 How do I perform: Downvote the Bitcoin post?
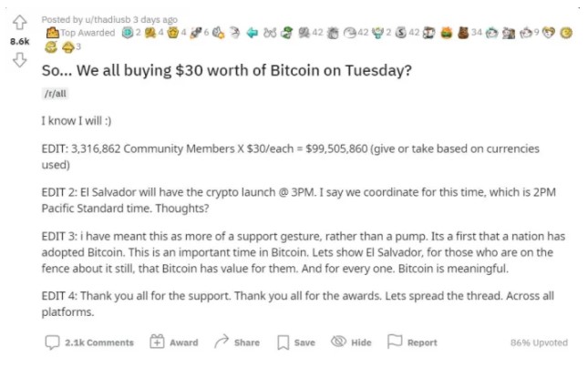click(x=19, y=59)
